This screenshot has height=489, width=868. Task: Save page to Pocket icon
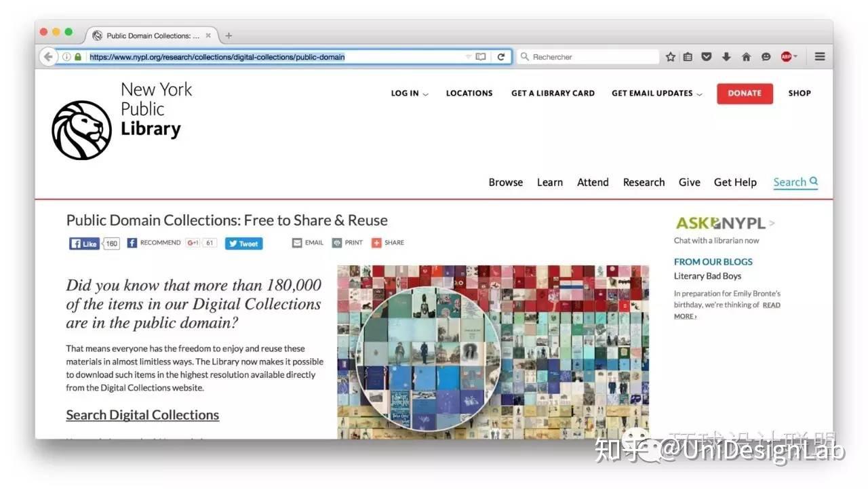(707, 57)
